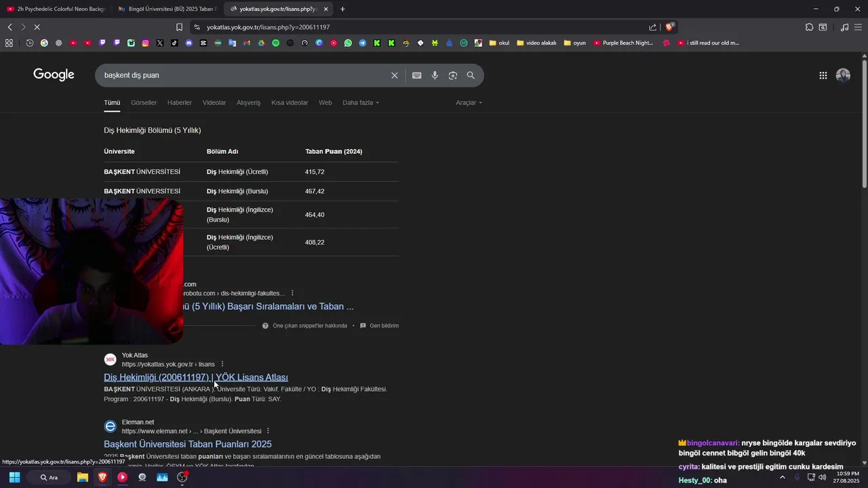Click the bookmark page icon in address bar
The image size is (868, 488).
pyautogui.click(x=179, y=27)
